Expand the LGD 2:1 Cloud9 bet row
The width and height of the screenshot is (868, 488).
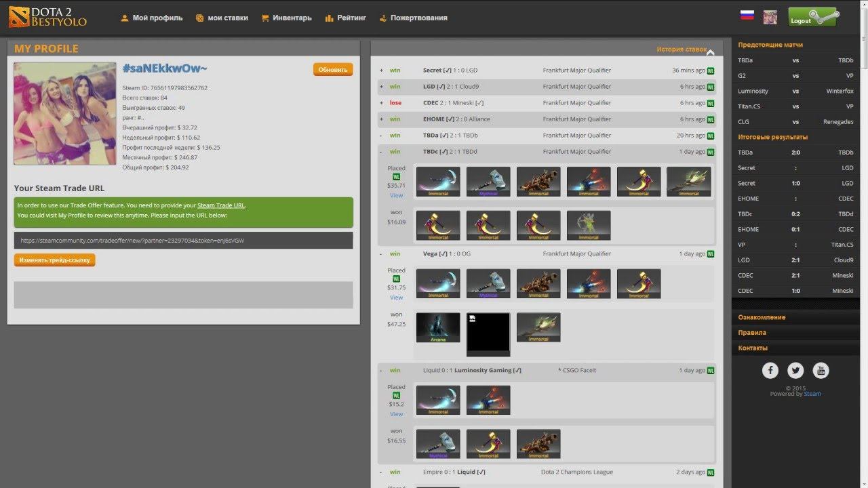click(381, 87)
